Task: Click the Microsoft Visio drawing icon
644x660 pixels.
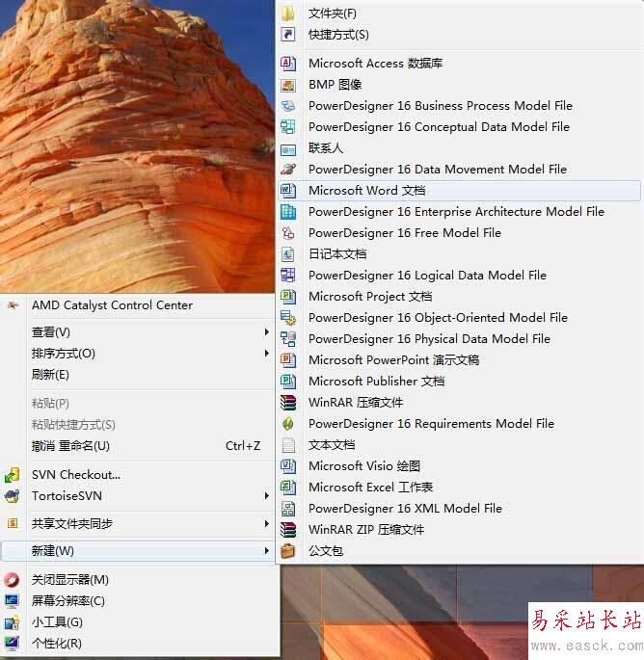Action: point(288,466)
